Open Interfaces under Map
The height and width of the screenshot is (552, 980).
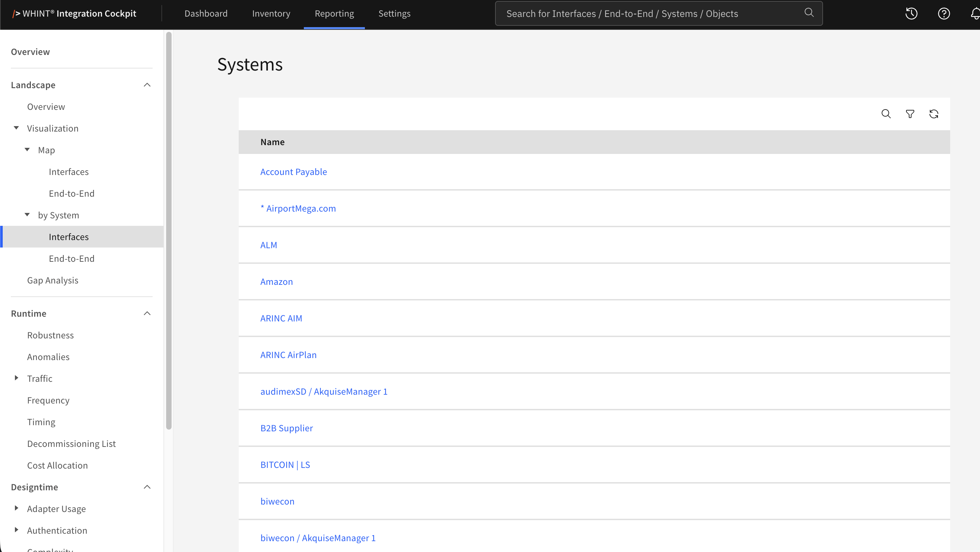tap(69, 172)
